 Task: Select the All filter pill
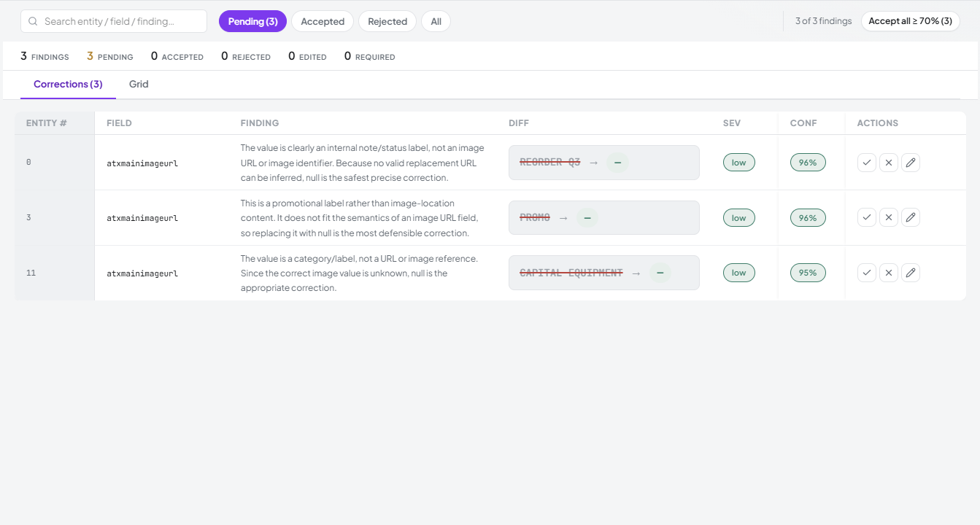[x=436, y=21]
